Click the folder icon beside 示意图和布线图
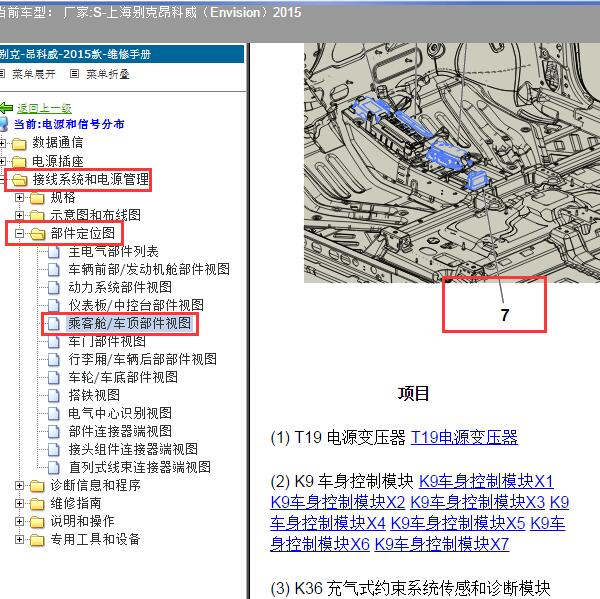The width and height of the screenshot is (600, 599). 37,216
